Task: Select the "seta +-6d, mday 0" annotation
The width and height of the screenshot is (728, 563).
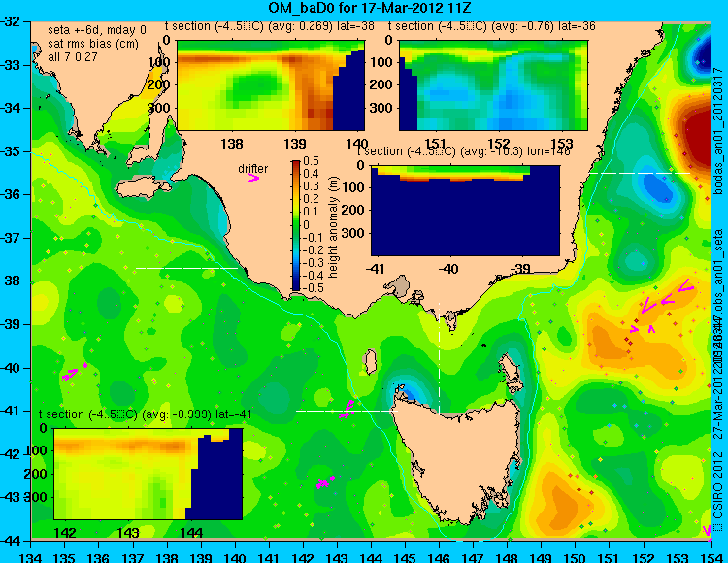Action: coord(96,30)
